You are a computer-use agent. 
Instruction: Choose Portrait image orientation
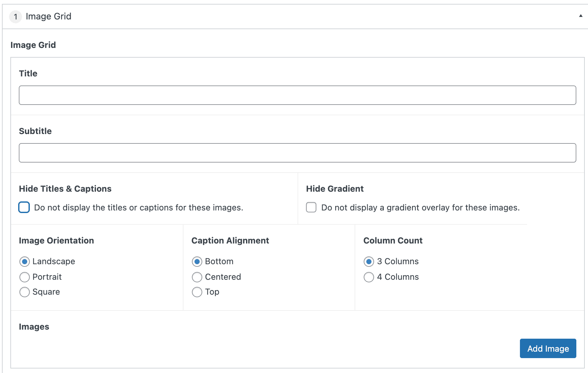point(25,277)
